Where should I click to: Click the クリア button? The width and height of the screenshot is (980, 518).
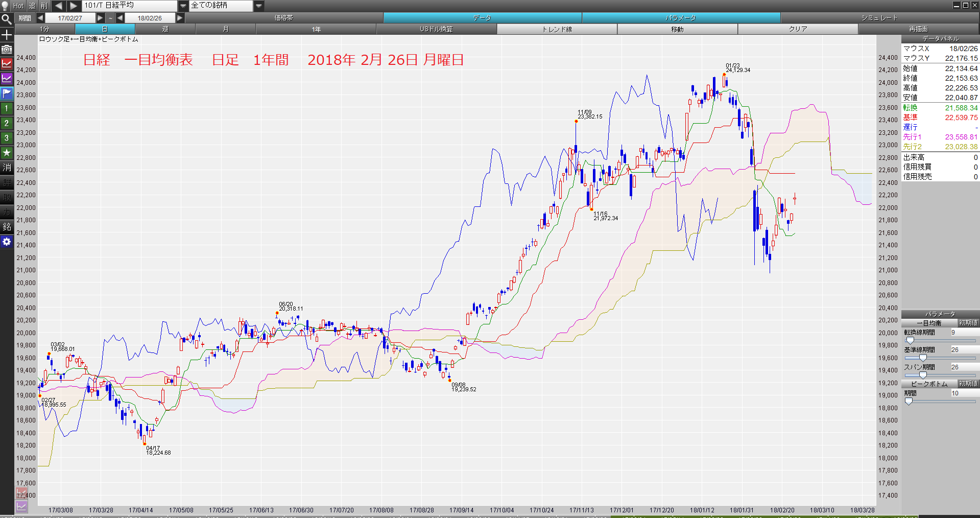798,29
